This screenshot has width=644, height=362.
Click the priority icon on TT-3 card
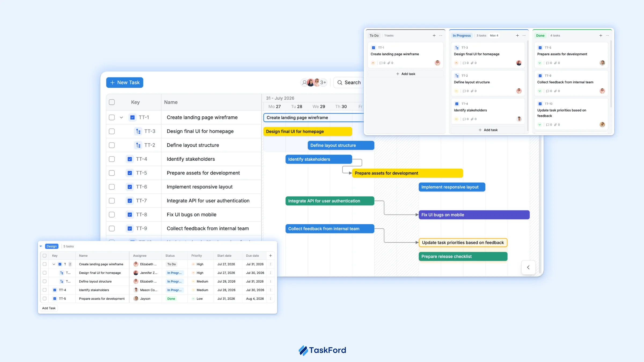(x=456, y=63)
